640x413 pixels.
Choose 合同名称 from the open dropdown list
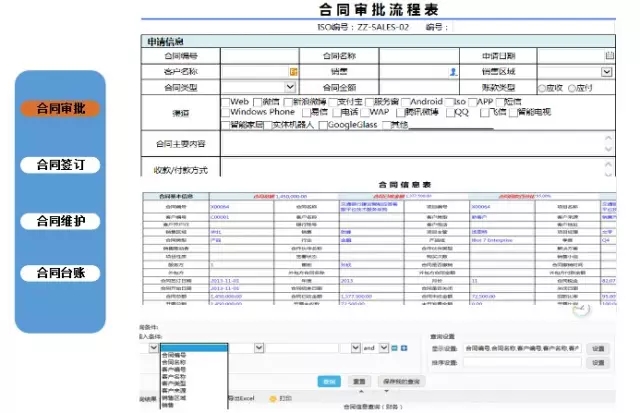pos(174,362)
